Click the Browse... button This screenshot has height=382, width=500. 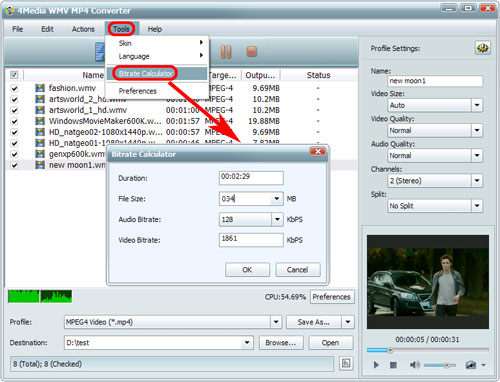[281, 342]
